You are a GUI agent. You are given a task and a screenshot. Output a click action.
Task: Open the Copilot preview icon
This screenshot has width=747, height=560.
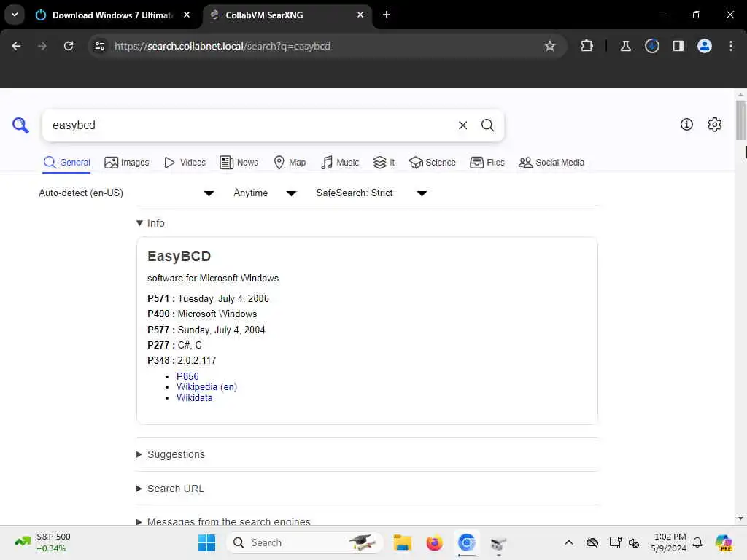724,542
